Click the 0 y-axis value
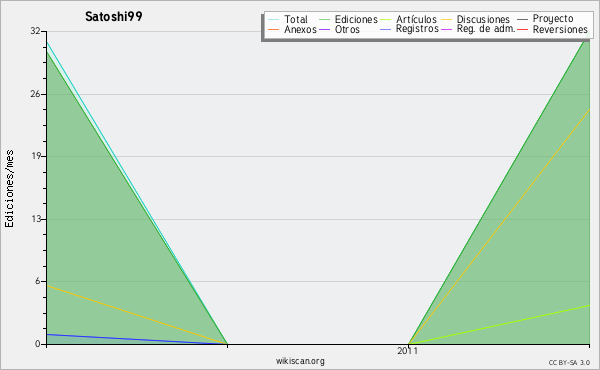This screenshot has width=600, height=370. pos(38,344)
